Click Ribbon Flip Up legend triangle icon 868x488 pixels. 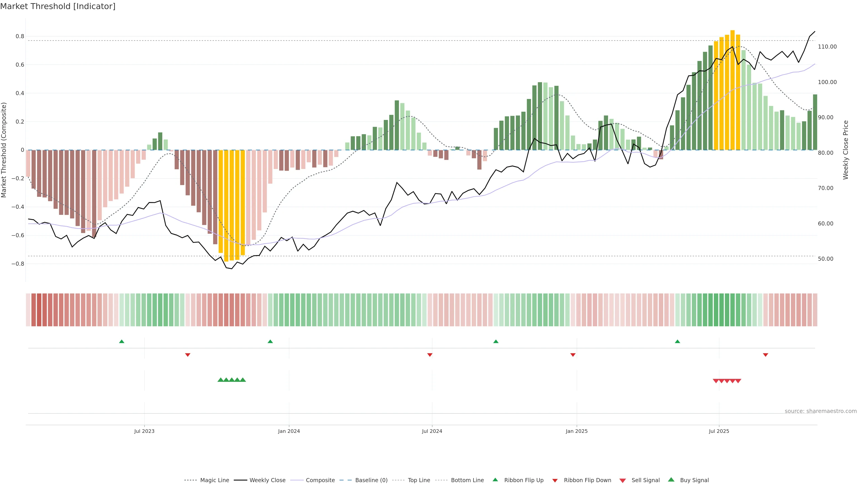(495, 480)
